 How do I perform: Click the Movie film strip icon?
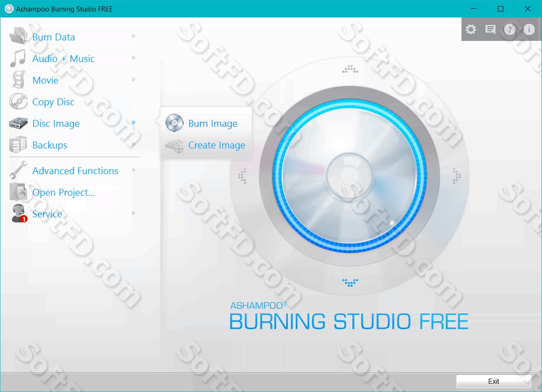point(18,80)
